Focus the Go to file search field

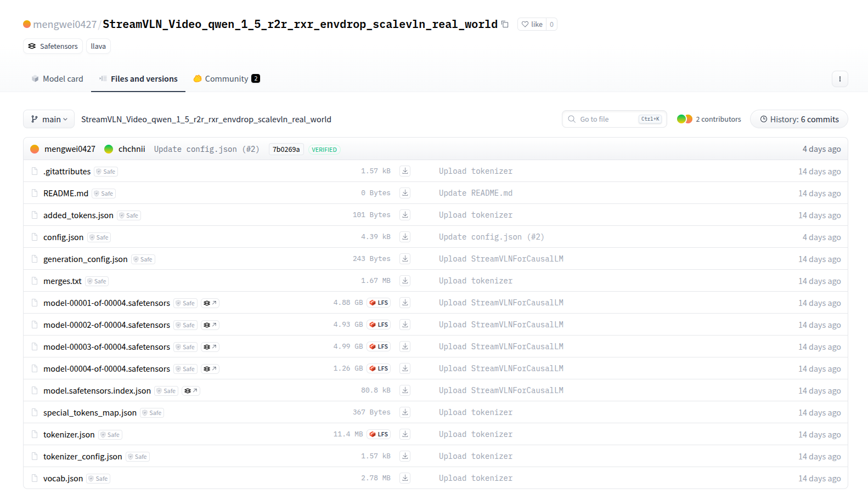click(614, 119)
